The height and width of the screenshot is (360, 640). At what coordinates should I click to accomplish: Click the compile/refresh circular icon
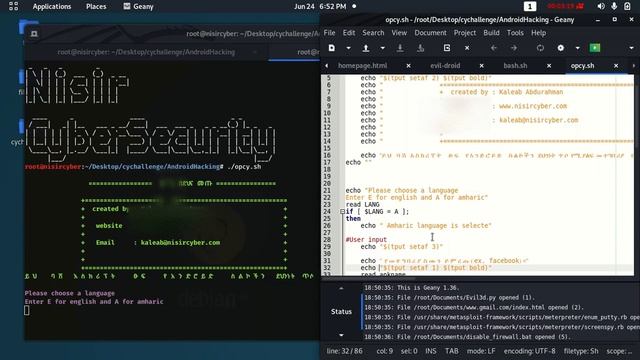(540, 48)
